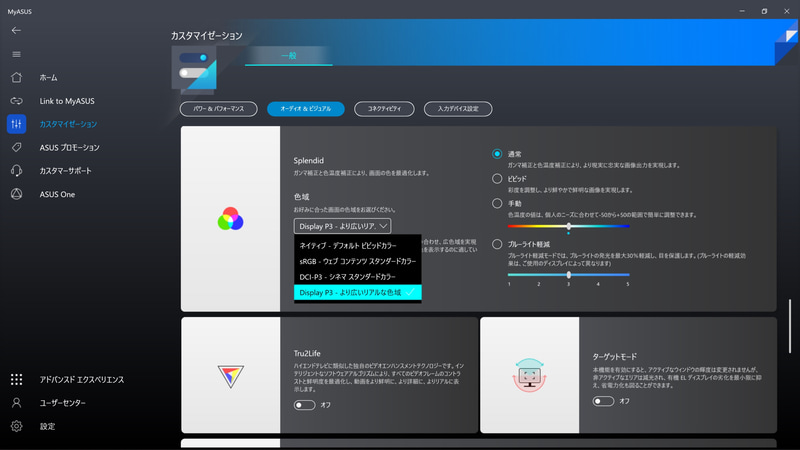Switch to the 一般 tab
The height and width of the screenshot is (450, 800).
289,56
